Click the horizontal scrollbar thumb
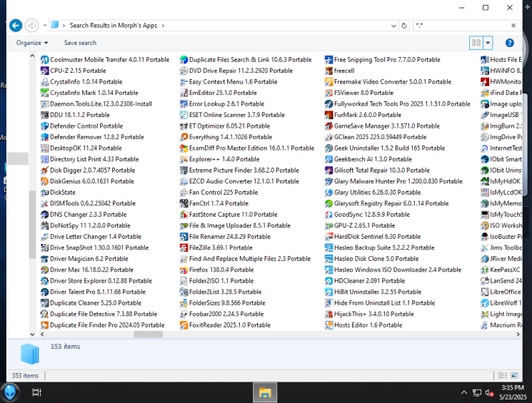The height and width of the screenshot is (403, 532). (149, 335)
